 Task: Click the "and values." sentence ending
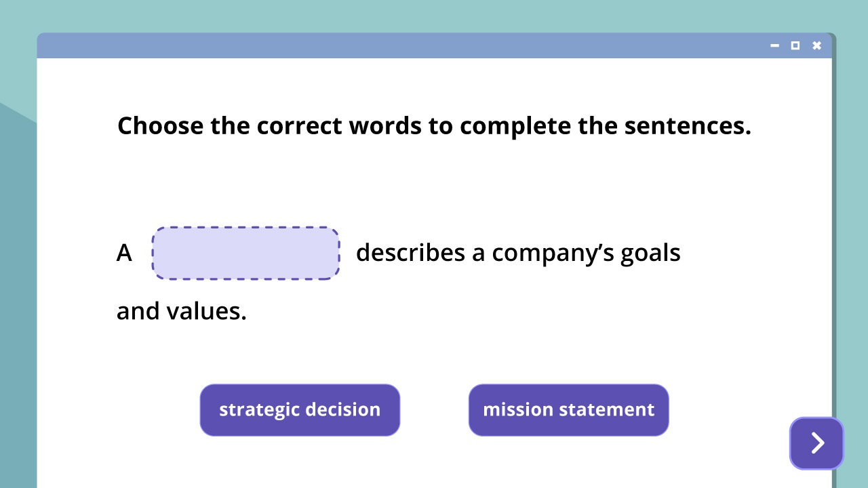click(x=182, y=311)
